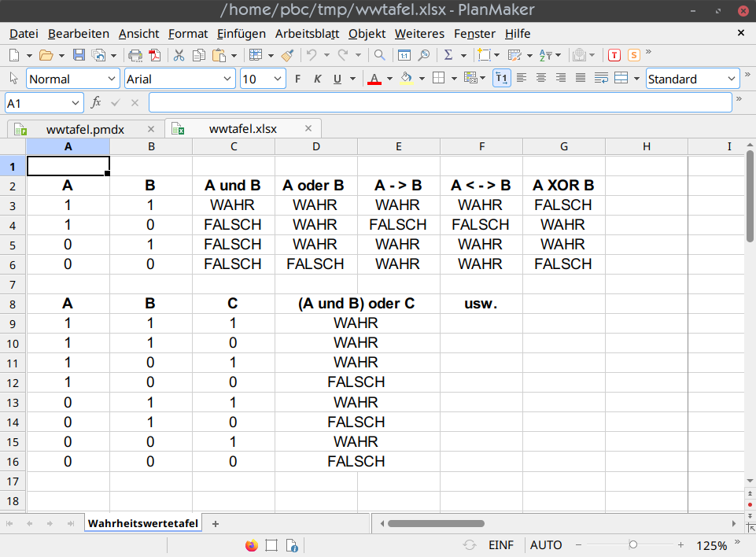Screen dimensions: 756x557
Task: Click the orange S Presentations icon
Action: (634, 55)
